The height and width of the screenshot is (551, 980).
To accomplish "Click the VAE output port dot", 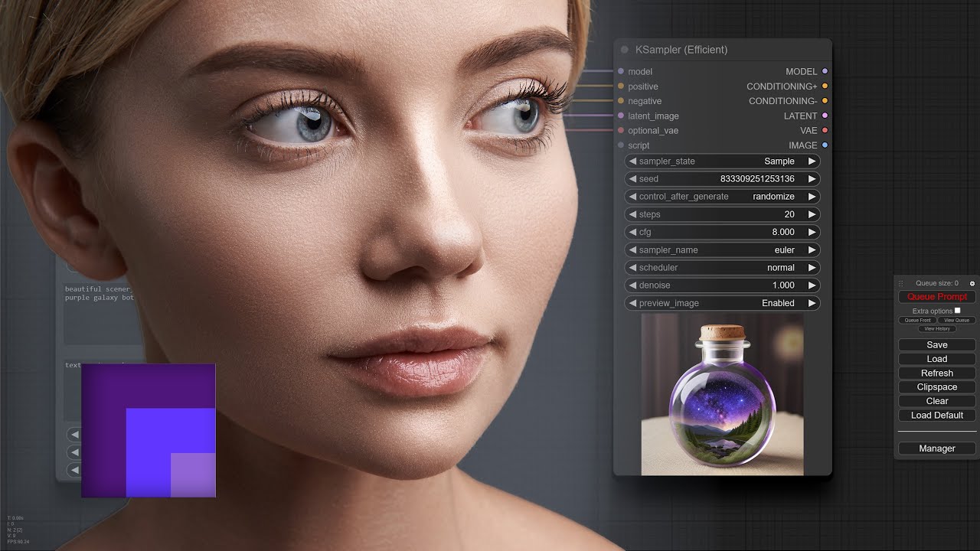I will point(825,130).
